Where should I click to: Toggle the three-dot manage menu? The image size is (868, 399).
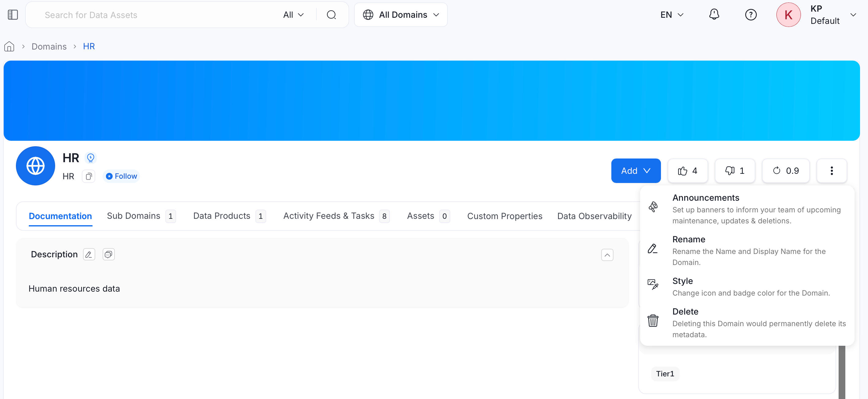coord(831,171)
